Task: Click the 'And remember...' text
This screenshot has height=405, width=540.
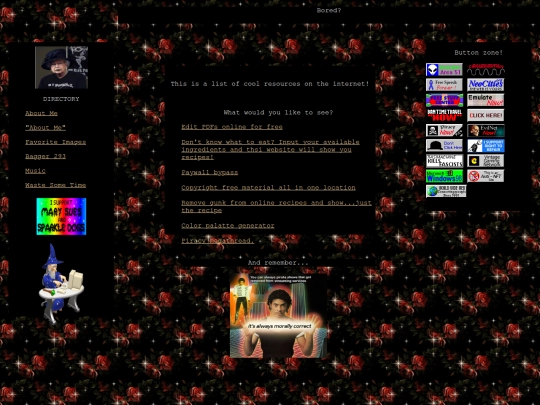Action: [278, 263]
